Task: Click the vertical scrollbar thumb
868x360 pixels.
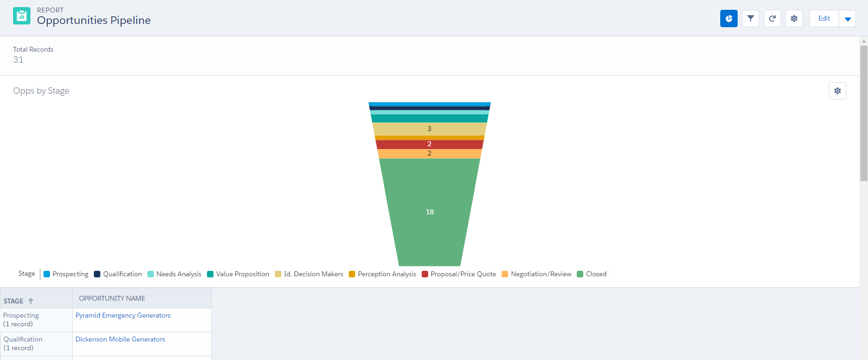Action: tap(864, 113)
